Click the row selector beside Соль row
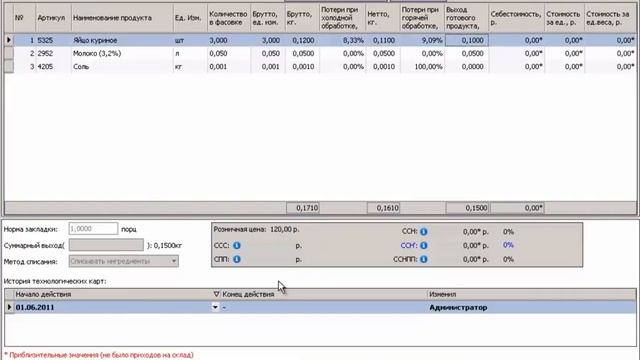The height and width of the screenshot is (360, 640). tap(9, 67)
